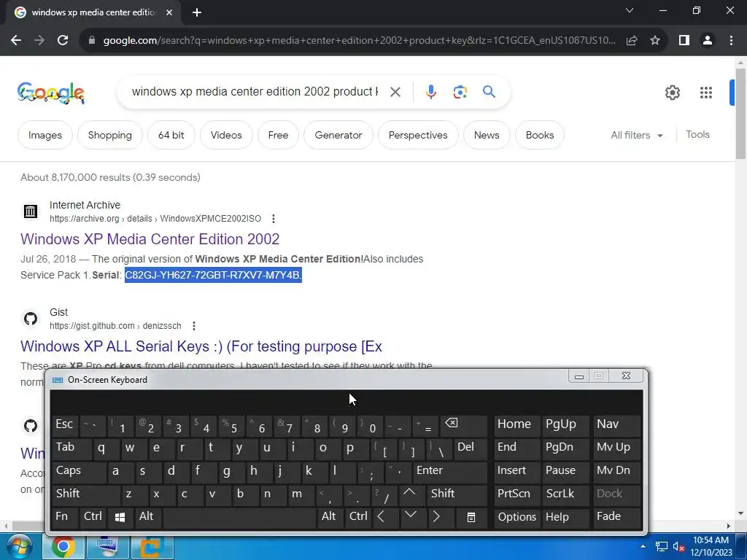
Task: Click the Chrome taskbar icon
Action: pyautogui.click(x=63, y=547)
